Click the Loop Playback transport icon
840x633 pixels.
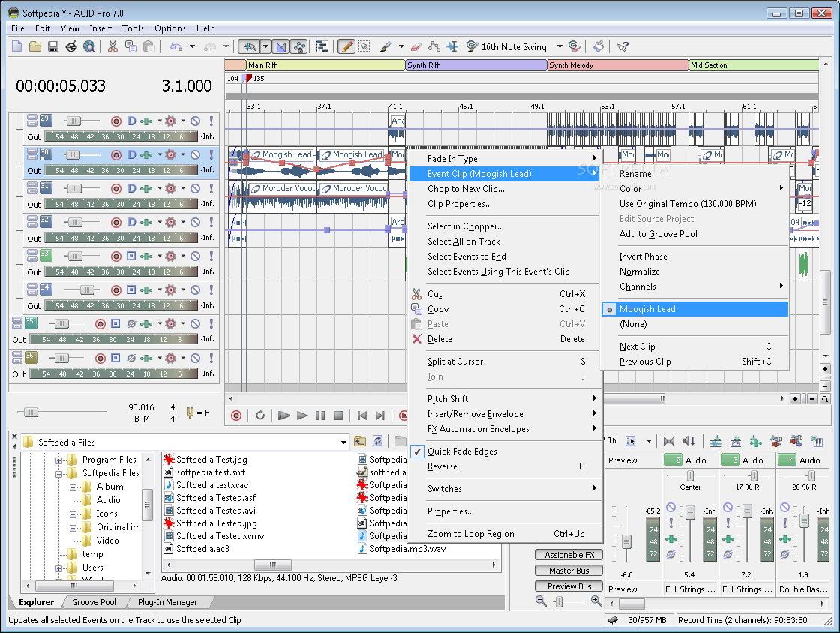tap(260, 415)
